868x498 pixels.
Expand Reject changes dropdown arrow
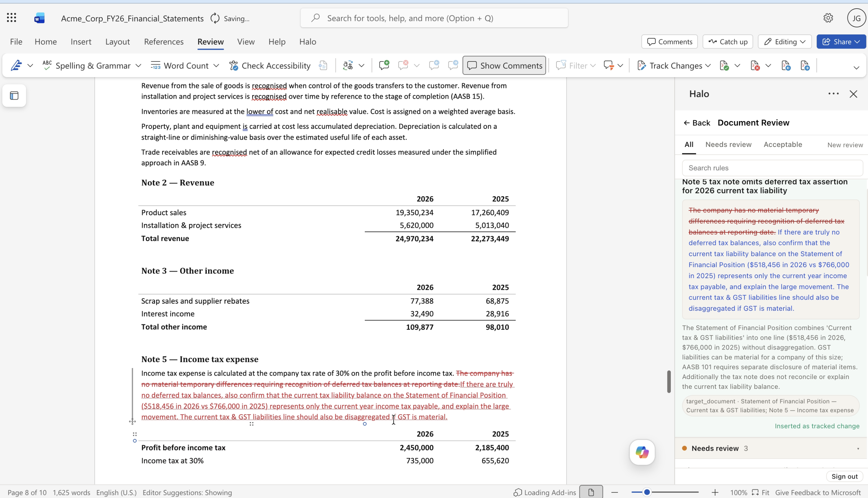point(768,65)
